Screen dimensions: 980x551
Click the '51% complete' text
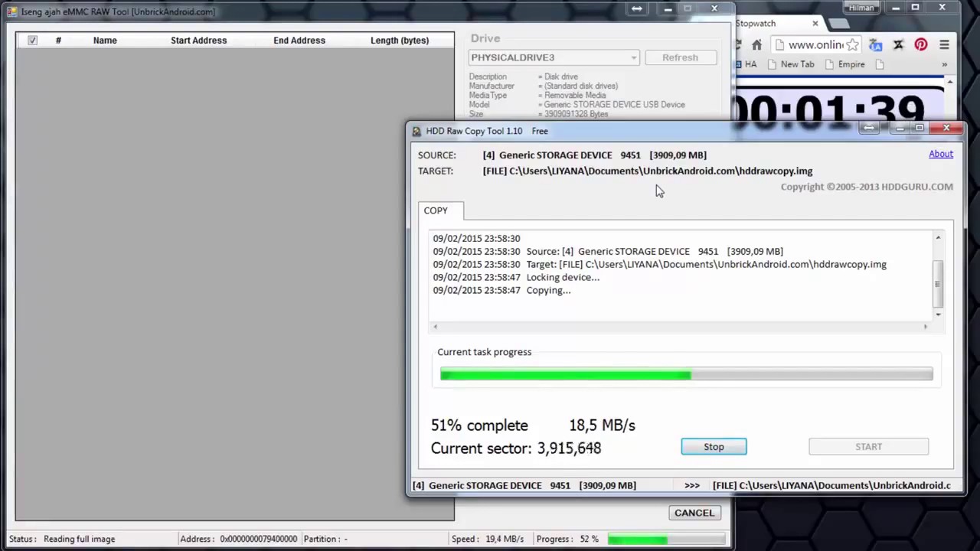coord(479,425)
